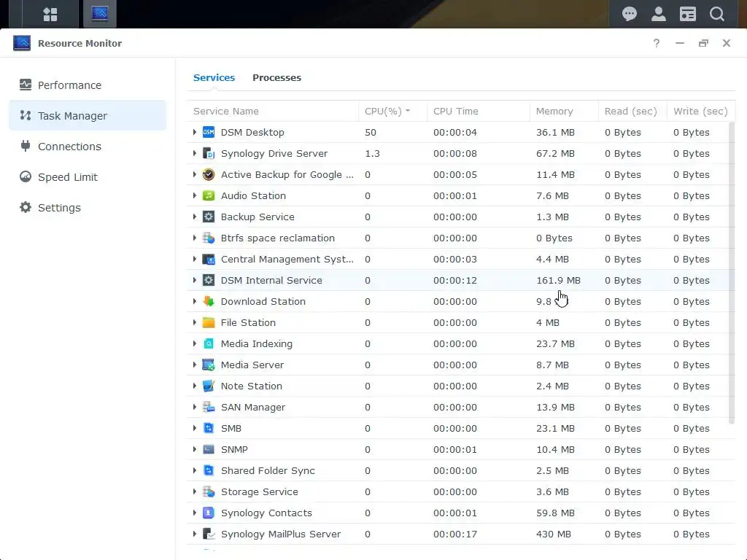Click the DSM Desktop service icon
Viewport: 747px width, 560px height.
tap(209, 133)
